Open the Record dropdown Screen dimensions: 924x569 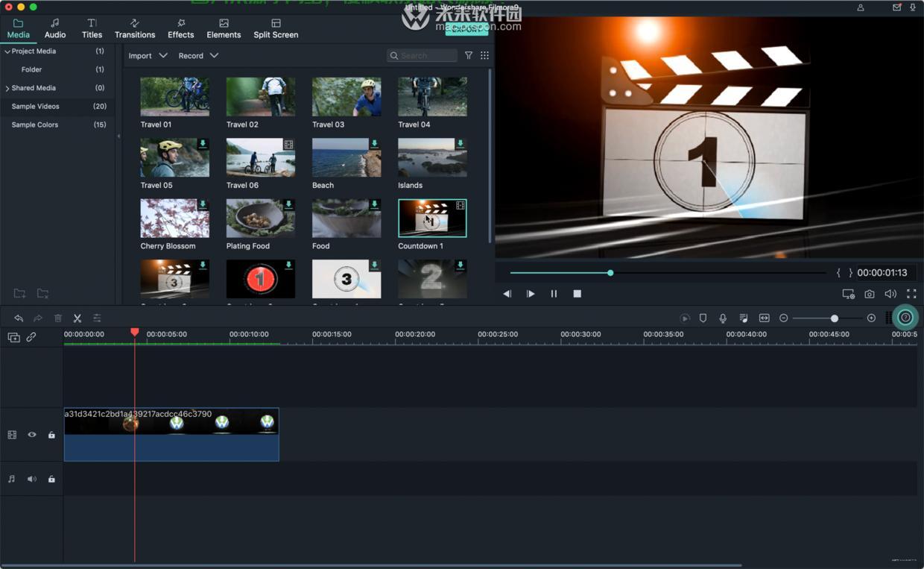(198, 56)
